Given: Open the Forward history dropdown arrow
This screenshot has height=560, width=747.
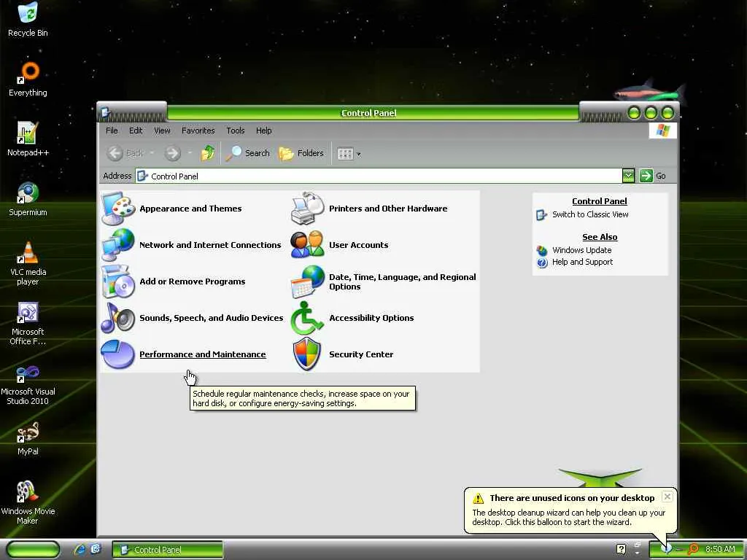Looking at the screenshot, I should (x=190, y=153).
